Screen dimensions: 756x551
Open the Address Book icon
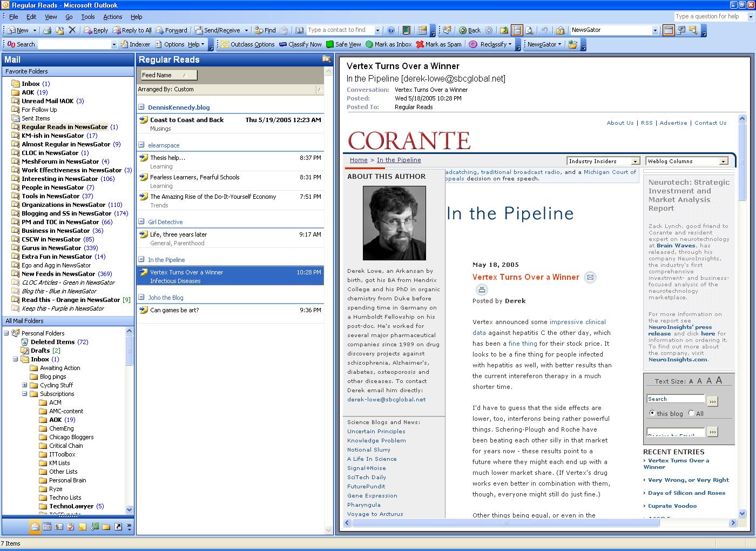point(300,30)
